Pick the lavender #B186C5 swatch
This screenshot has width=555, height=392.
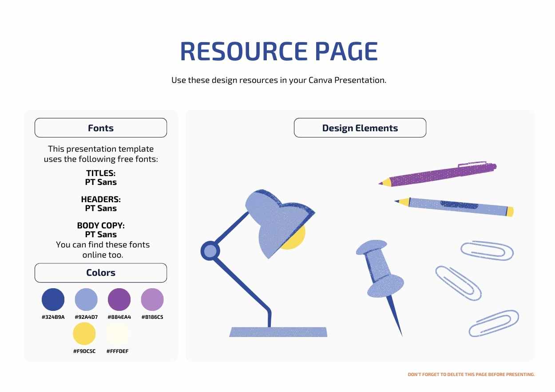point(152,299)
